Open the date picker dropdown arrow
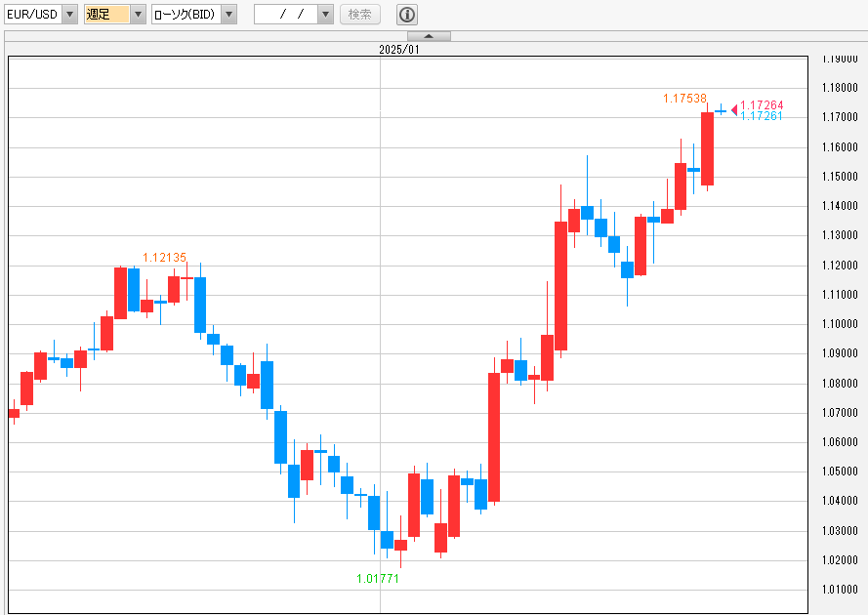 [326, 15]
